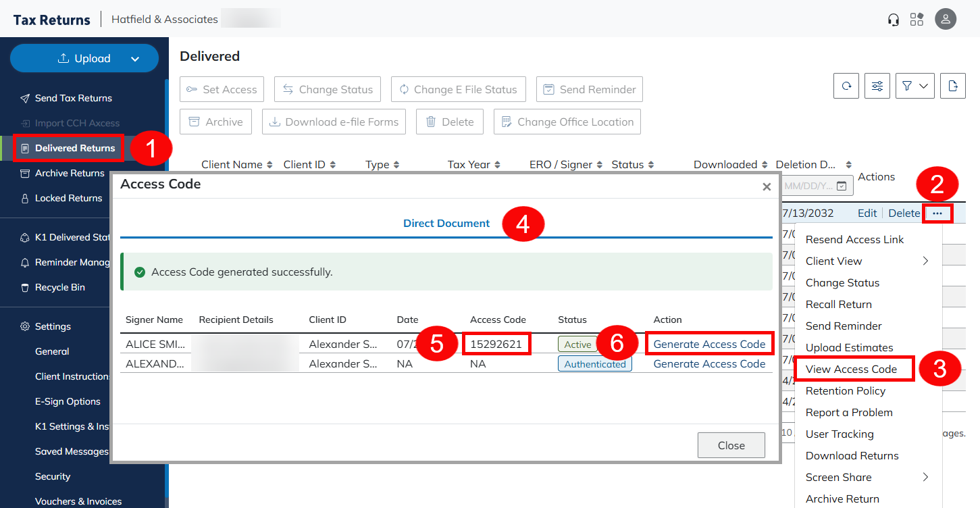The width and height of the screenshot is (980, 508).
Task: Switch to the Direct Document tab
Action: [x=446, y=224]
